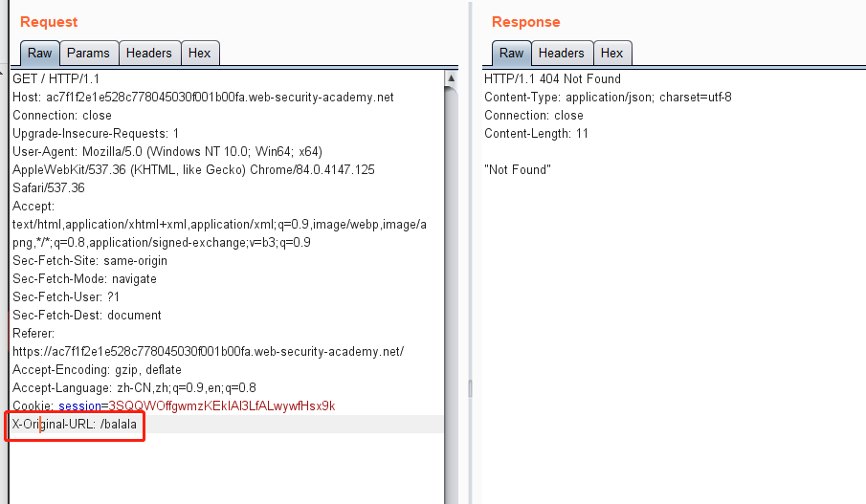Click the text/html,application/xhtml+xml accept value line
Viewport: 866px width, 504px height.
(x=219, y=225)
